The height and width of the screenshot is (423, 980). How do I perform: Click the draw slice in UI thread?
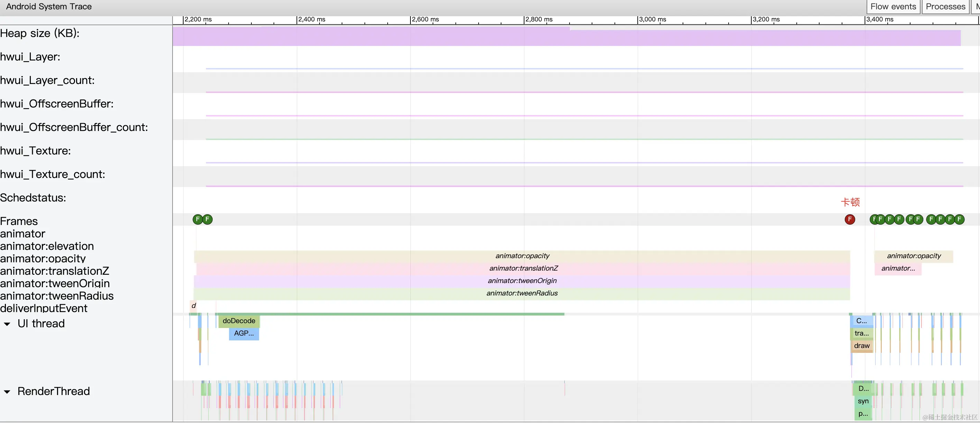(x=861, y=346)
